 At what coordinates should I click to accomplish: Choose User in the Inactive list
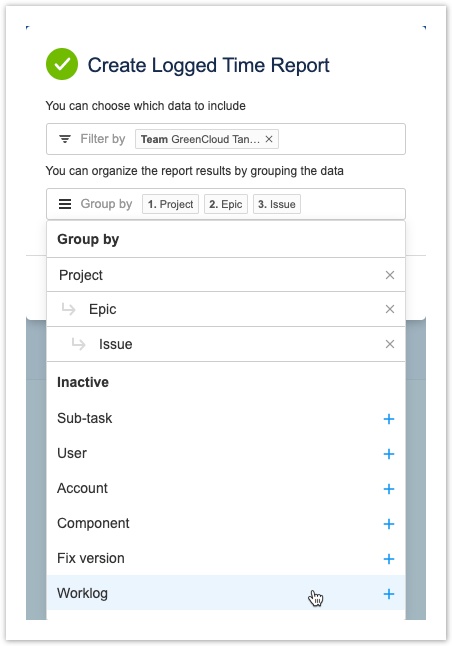click(226, 453)
